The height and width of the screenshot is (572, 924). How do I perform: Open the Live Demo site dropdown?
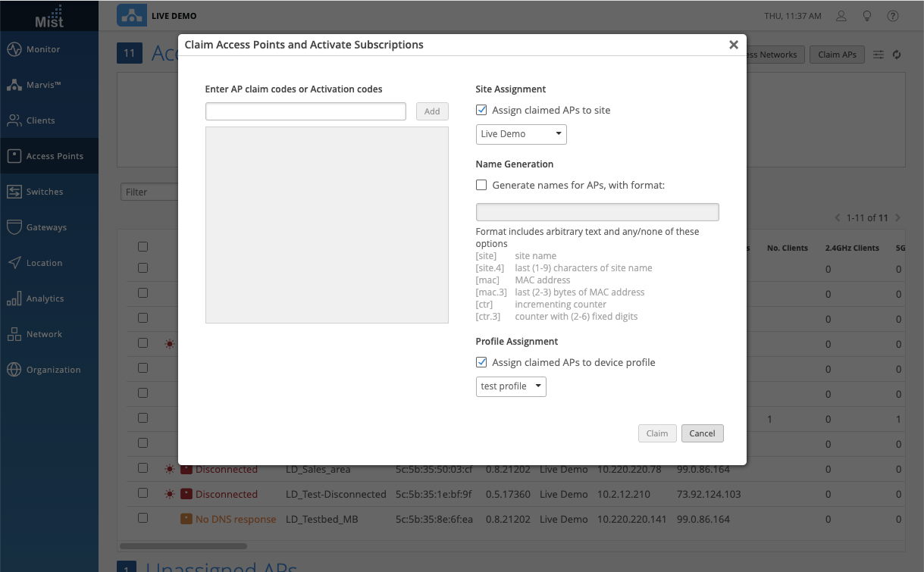(521, 134)
